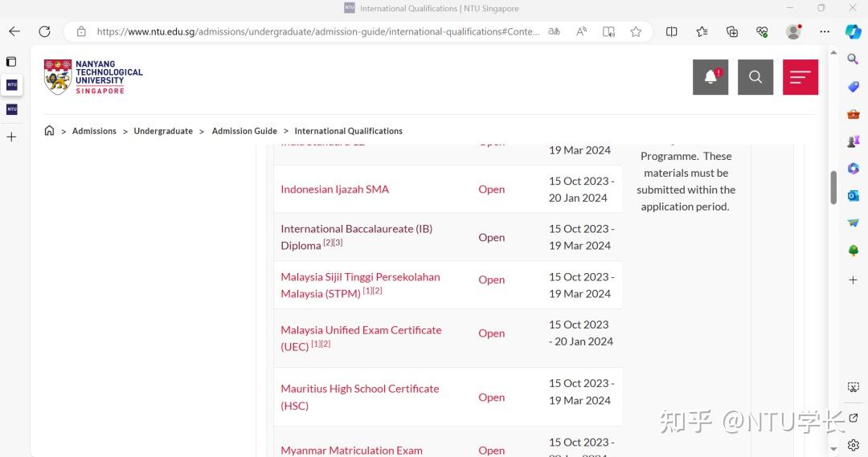Add this page to favorites

click(x=636, y=31)
